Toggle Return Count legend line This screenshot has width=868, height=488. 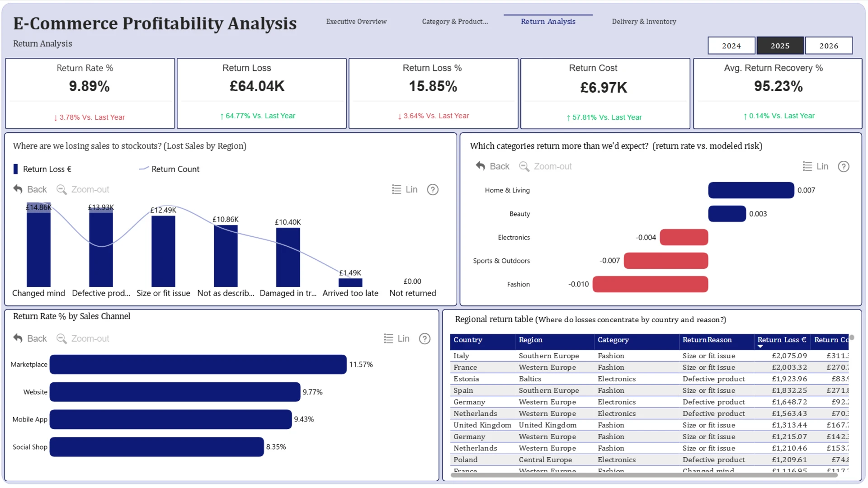point(169,169)
